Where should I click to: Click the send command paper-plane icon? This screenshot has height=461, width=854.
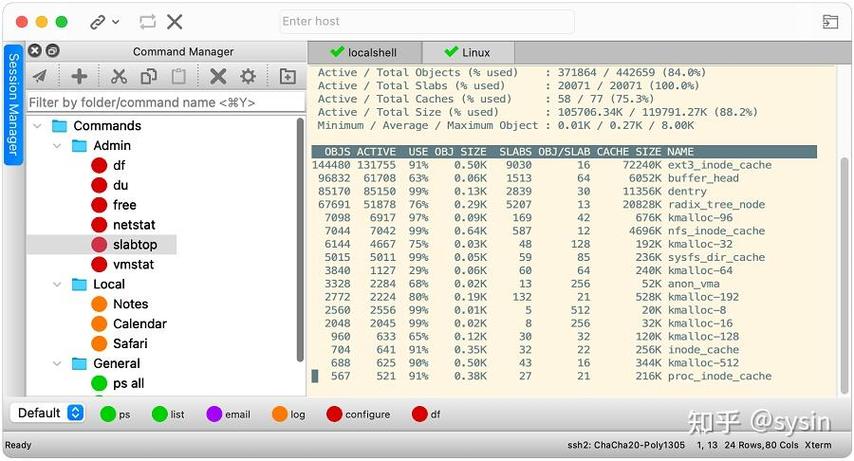tap(40, 76)
